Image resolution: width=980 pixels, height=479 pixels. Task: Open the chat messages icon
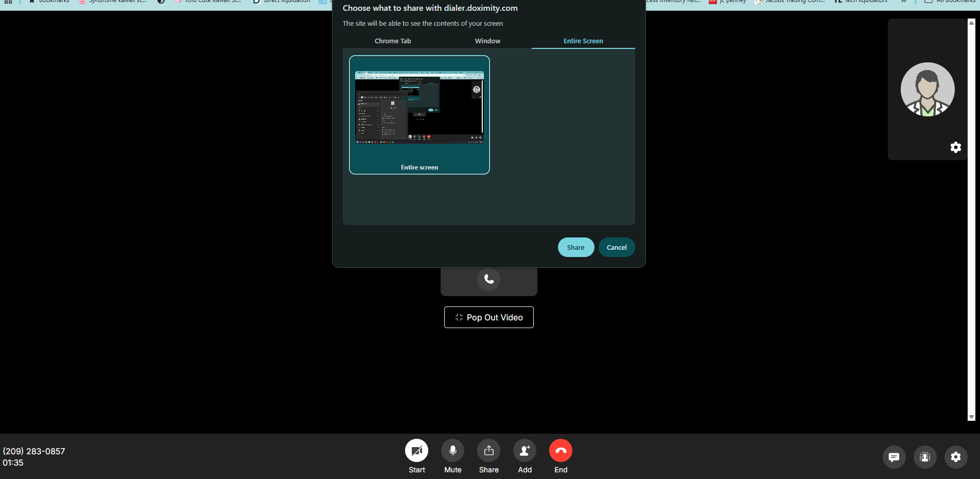[894, 457]
